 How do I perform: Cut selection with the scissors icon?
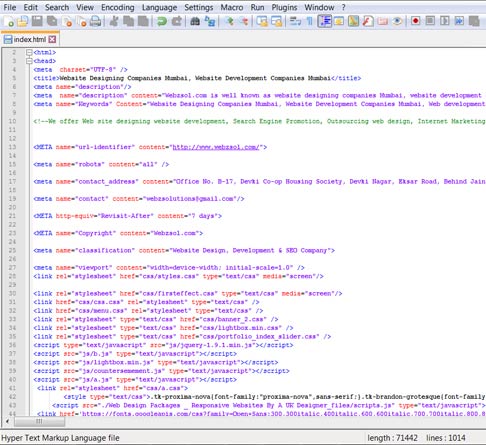point(114,22)
